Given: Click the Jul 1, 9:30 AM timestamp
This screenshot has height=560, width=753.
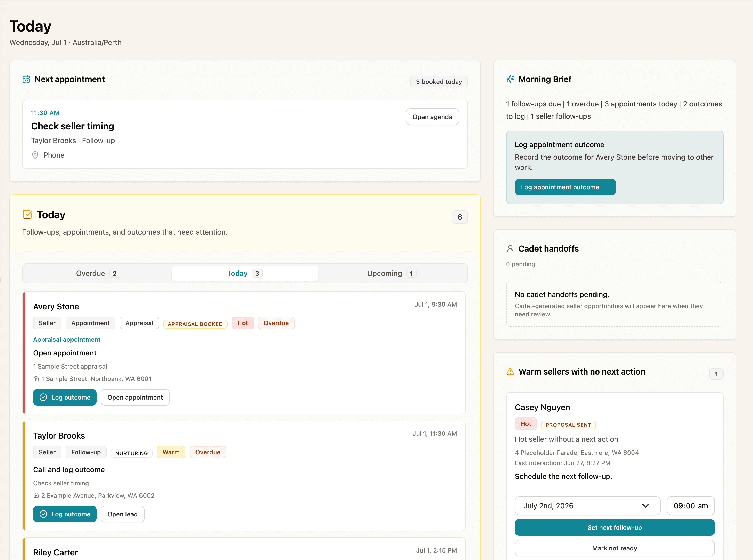Looking at the screenshot, I should coord(436,304).
